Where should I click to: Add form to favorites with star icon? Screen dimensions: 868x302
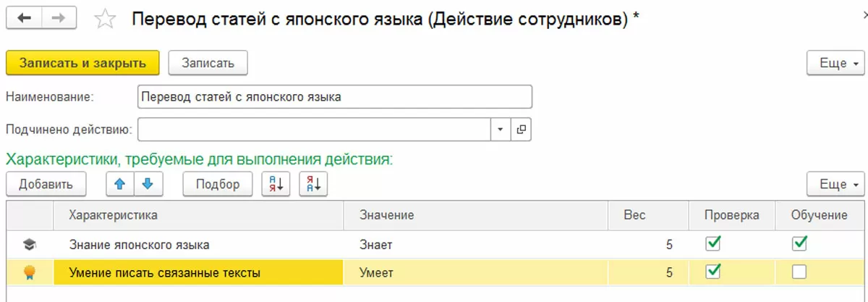106,20
